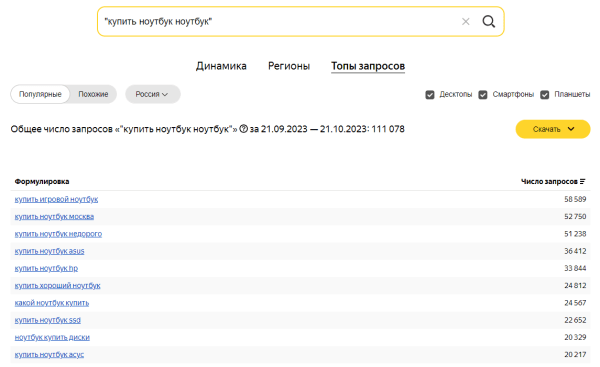
Task: Click the Число запросов column header text
Action: pos(549,181)
